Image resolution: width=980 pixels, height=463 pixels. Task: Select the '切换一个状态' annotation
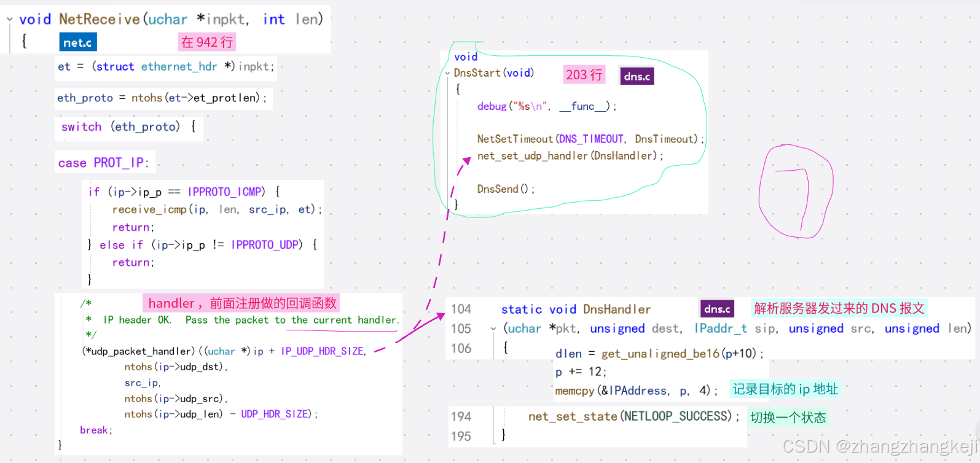tap(788, 418)
